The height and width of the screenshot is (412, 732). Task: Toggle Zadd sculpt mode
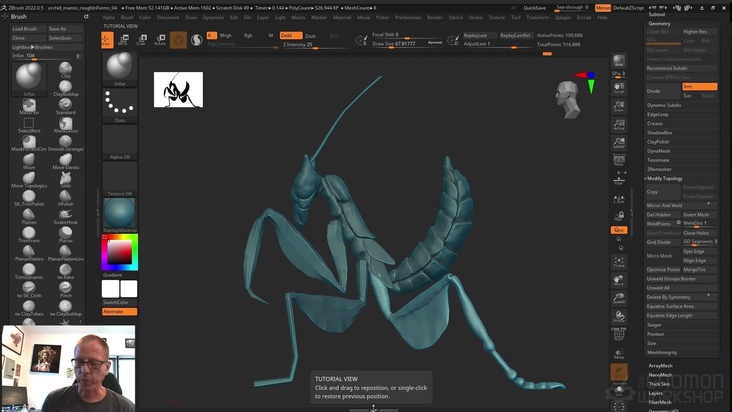(286, 35)
